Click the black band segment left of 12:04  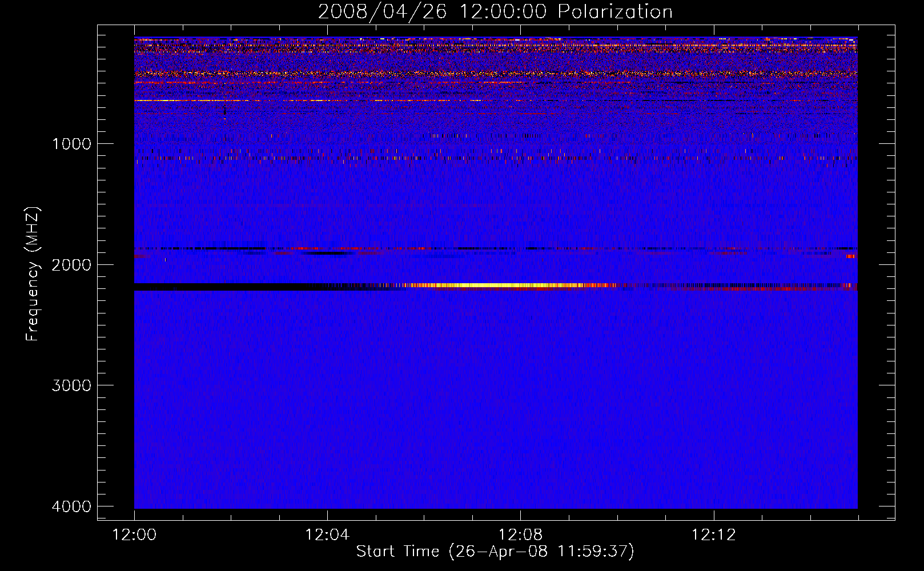[228, 287]
